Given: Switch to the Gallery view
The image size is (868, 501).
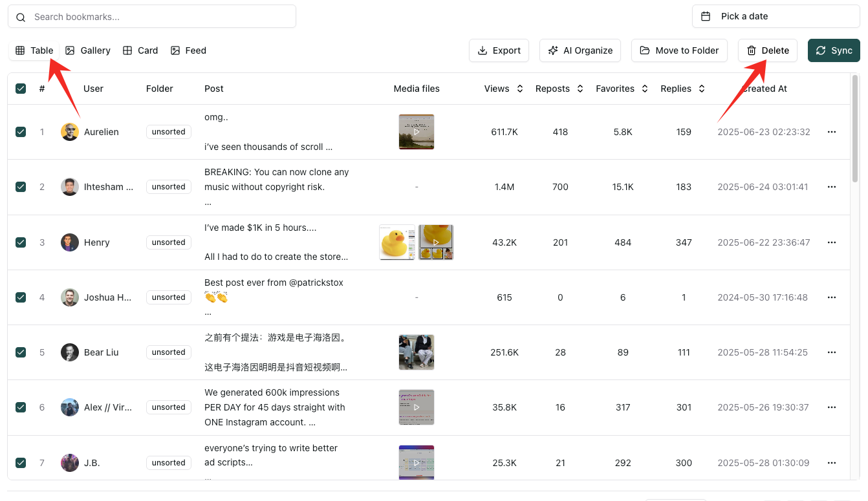Looking at the screenshot, I should point(88,50).
